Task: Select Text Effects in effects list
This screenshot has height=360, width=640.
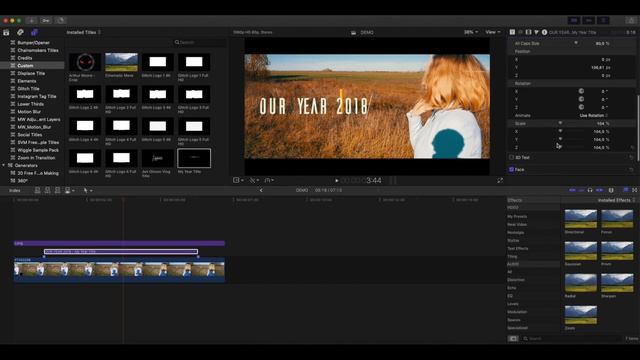Action: 518,248
